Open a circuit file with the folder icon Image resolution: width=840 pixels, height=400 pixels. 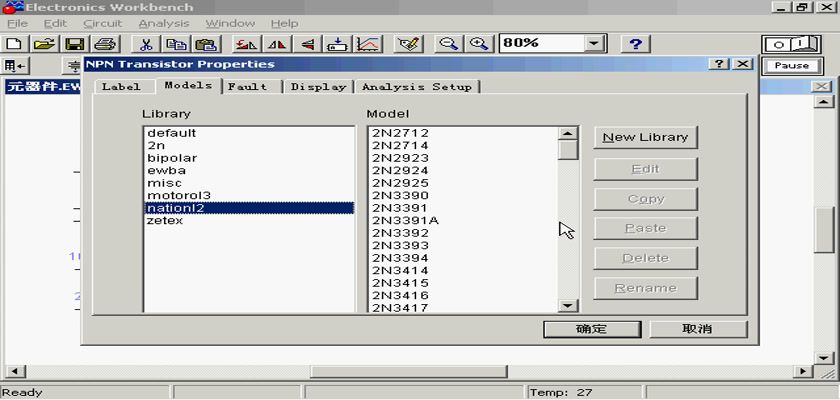44,44
